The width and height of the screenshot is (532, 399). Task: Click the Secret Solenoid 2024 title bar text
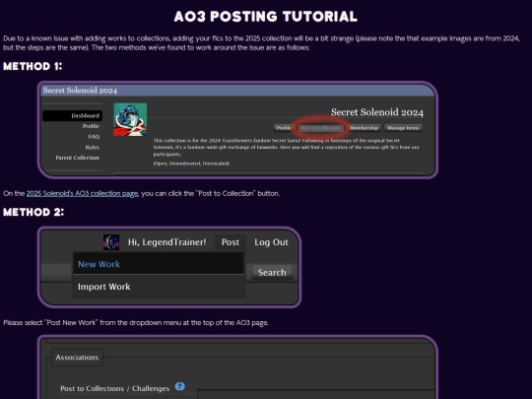coord(80,91)
